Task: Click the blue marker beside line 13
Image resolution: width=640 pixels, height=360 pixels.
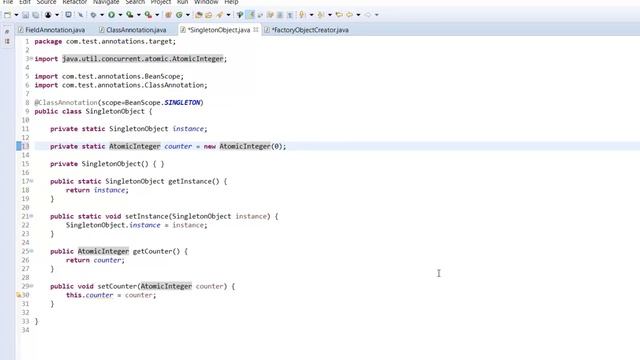Action: pos(18,146)
